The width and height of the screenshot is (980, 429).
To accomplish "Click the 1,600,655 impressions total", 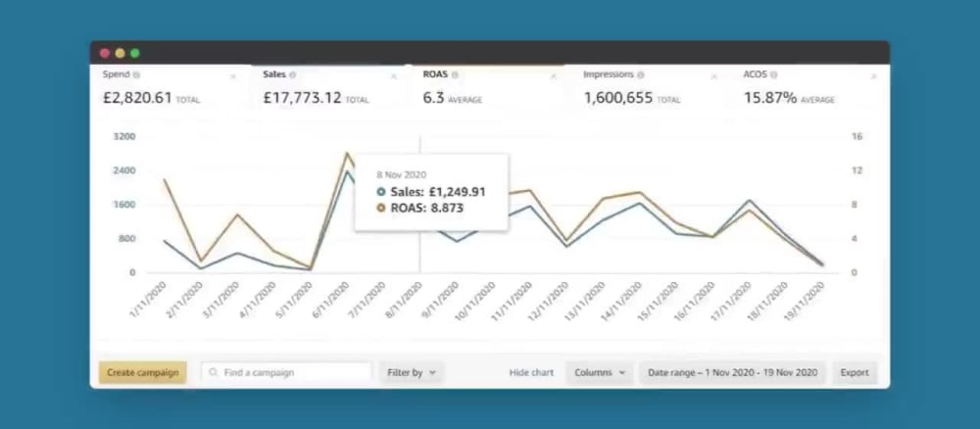I will (x=618, y=98).
